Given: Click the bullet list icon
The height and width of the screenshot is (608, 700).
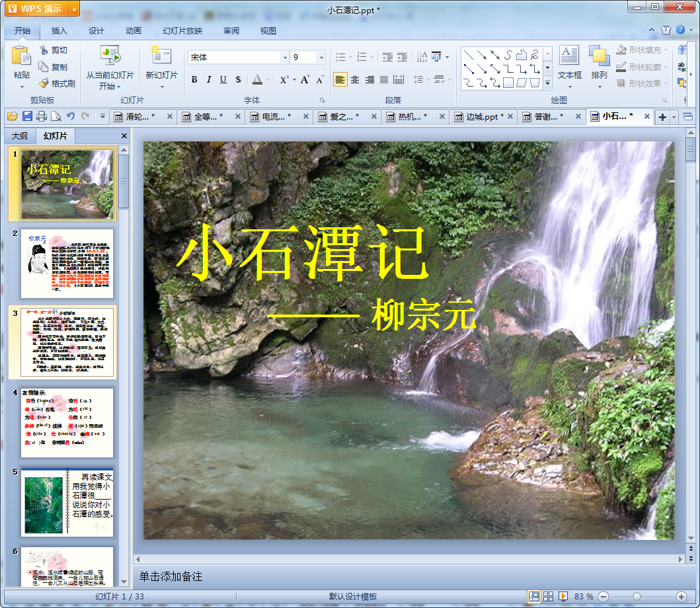Looking at the screenshot, I should pyautogui.click(x=340, y=57).
